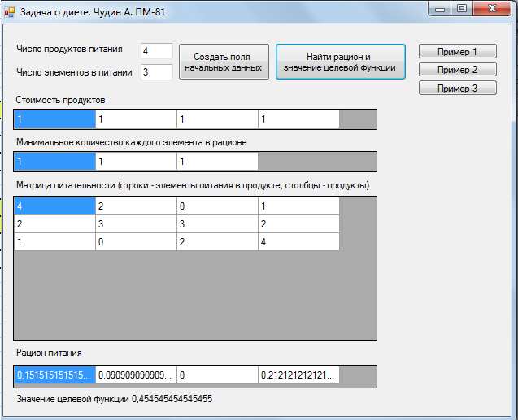Select fourth cell of the Стоимость продуктов row
The width and height of the screenshot is (518, 420).
[298, 119]
